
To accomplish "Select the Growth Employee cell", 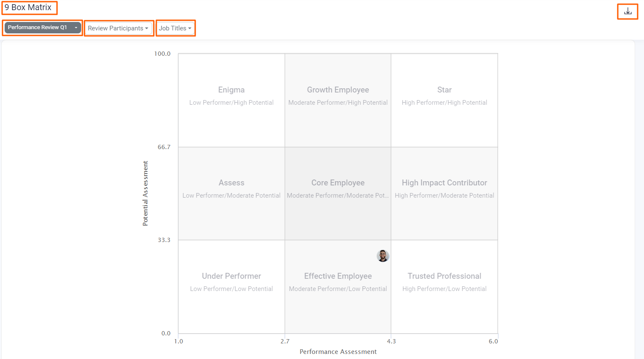I will click(x=338, y=99).
